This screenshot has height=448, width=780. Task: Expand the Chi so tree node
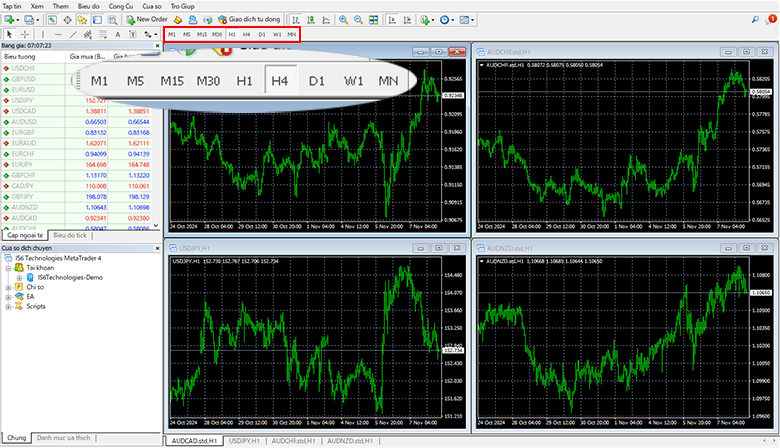coord(8,287)
